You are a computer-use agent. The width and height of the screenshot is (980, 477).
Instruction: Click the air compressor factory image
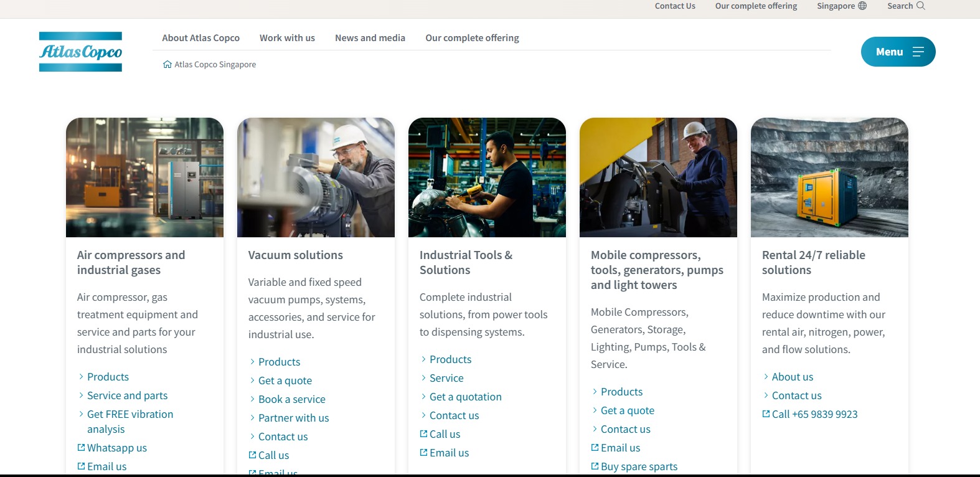pos(144,177)
